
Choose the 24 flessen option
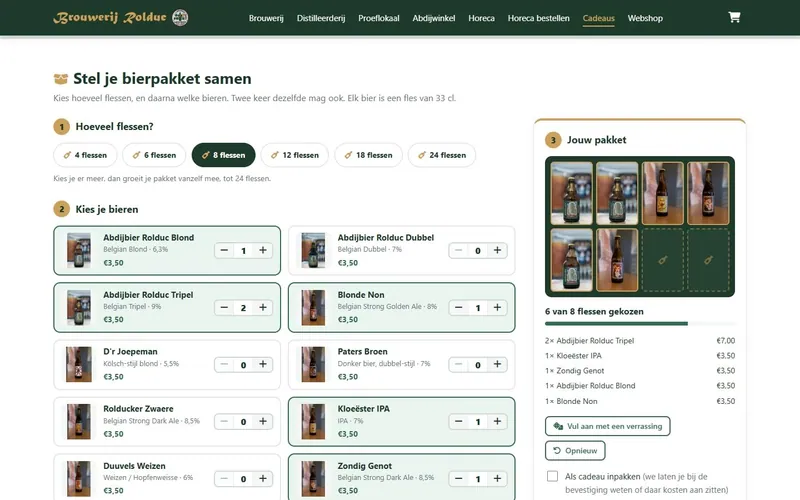tap(442, 155)
